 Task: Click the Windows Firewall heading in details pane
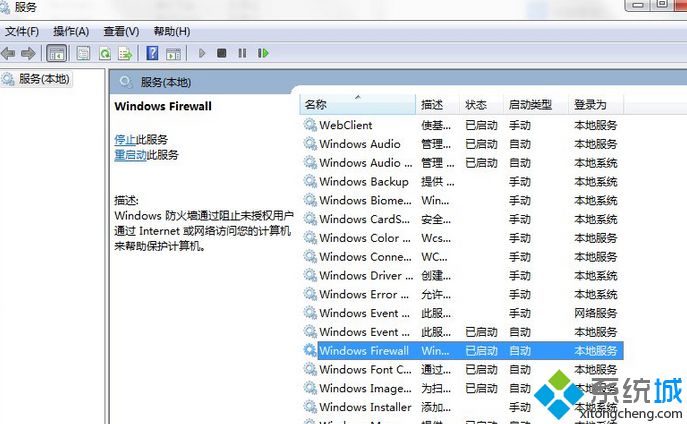pyautogui.click(x=163, y=106)
